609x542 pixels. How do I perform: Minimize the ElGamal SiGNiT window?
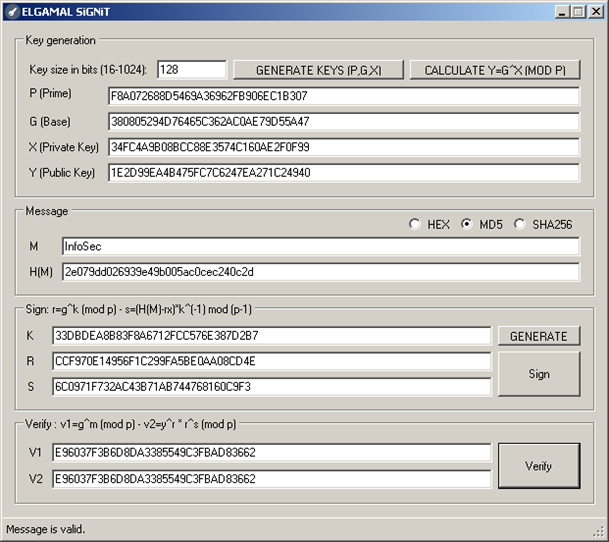coord(561,10)
